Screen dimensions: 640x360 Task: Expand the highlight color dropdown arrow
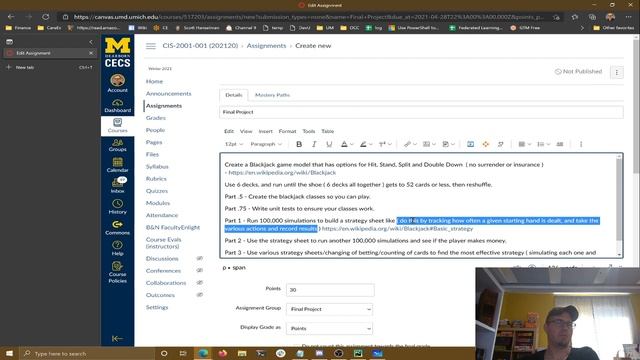coord(371,144)
